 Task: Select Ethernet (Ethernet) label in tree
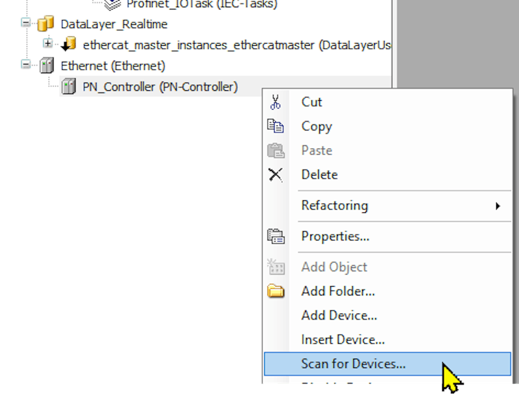coord(113,66)
